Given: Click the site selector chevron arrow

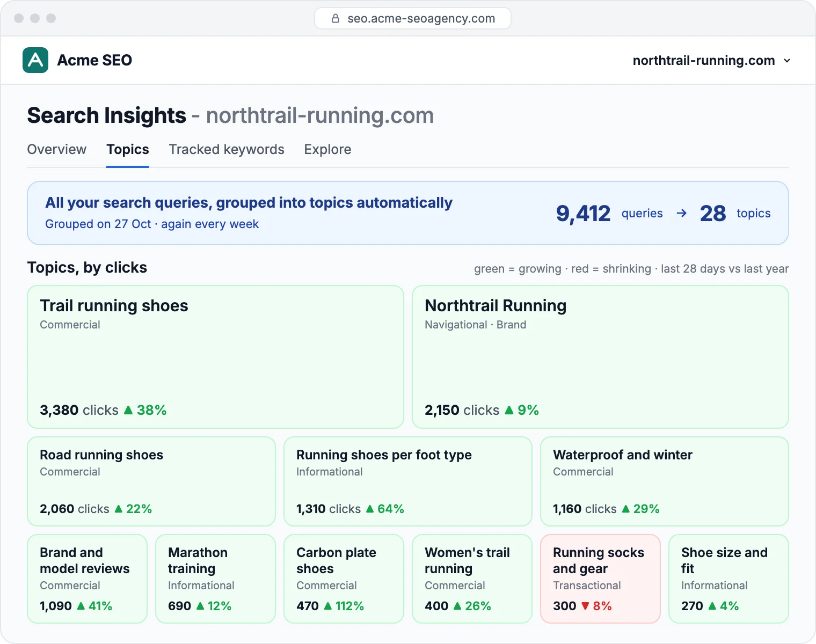Looking at the screenshot, I should point(787,61).
